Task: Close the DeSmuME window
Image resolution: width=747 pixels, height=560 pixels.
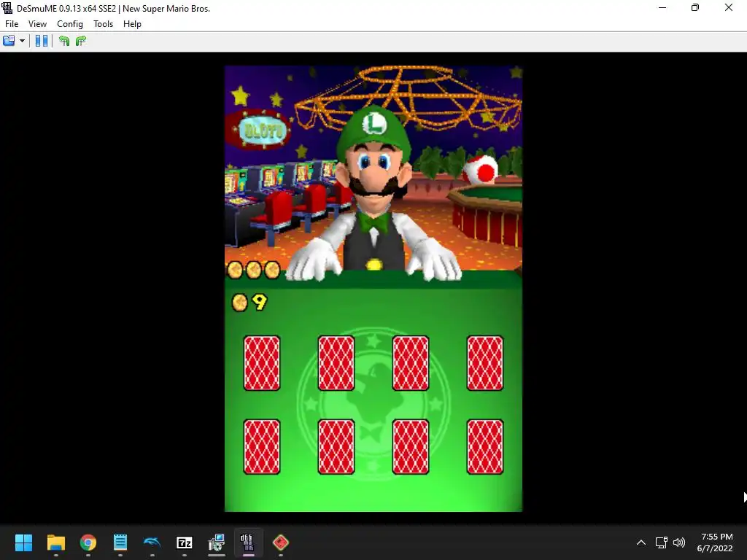Action: coord(729,7)
